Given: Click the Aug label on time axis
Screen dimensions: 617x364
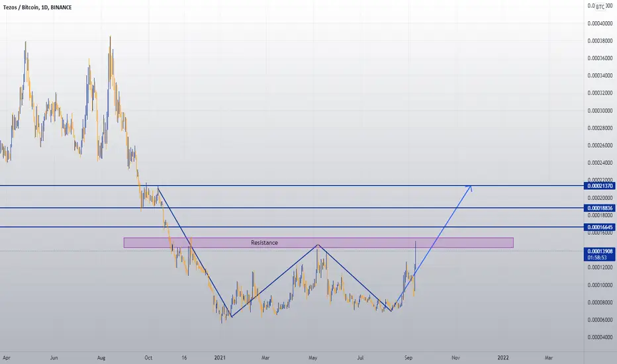Looking at the screenshot, I should (101, 357).
